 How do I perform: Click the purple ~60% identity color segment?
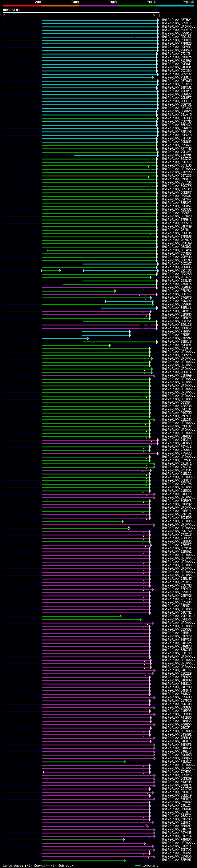99,6
